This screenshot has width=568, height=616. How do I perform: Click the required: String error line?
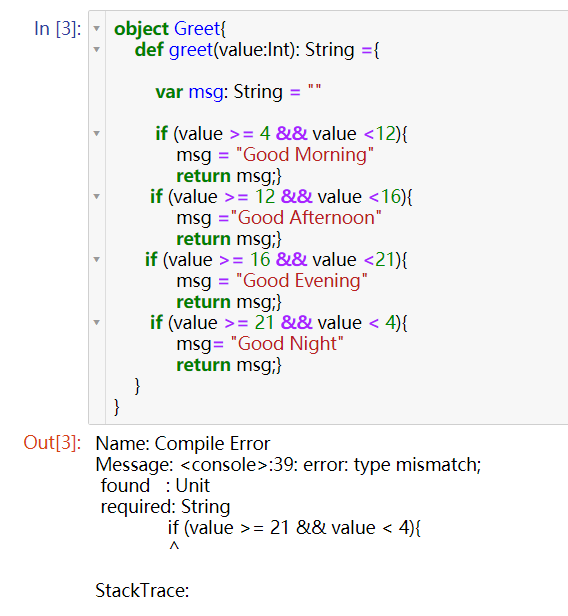click(x=165, y=507)
